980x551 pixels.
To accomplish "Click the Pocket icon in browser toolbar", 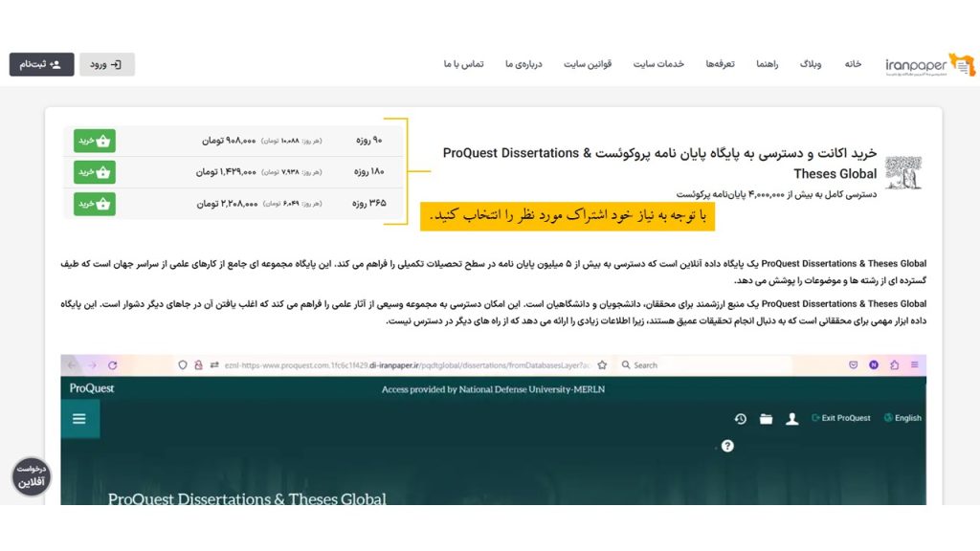I will (853, 364).
